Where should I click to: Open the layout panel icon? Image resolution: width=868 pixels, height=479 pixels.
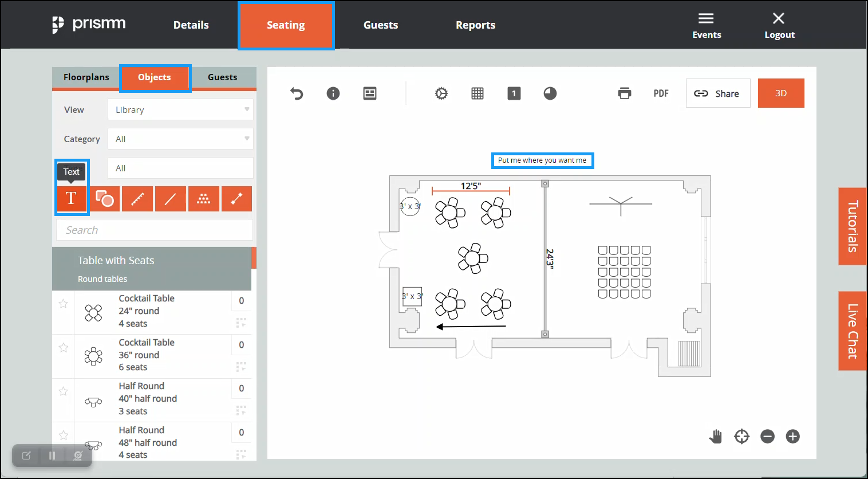click(370, 93)
